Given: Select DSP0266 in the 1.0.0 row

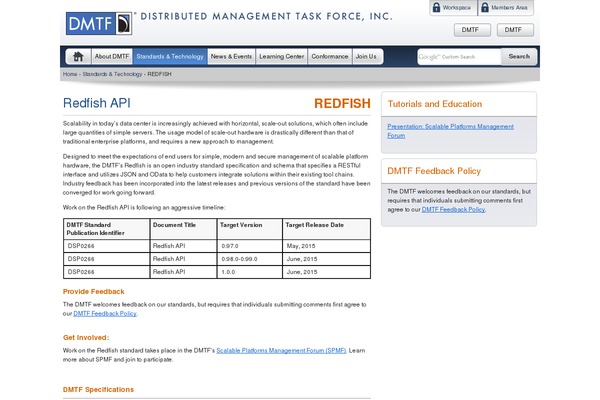Looking at the screenshot, I should click(x=106, y=272).
